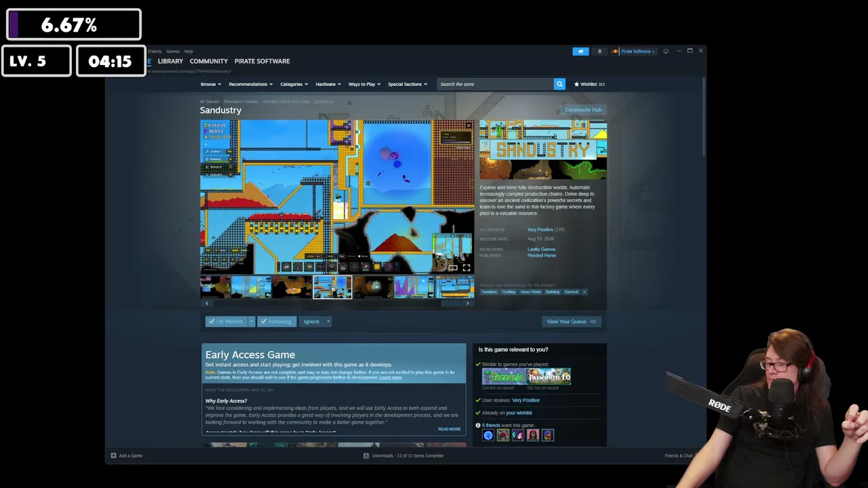Click the fifth friend avatar
The height and width of the screenshot is (488, 868).
click(547, 435)
